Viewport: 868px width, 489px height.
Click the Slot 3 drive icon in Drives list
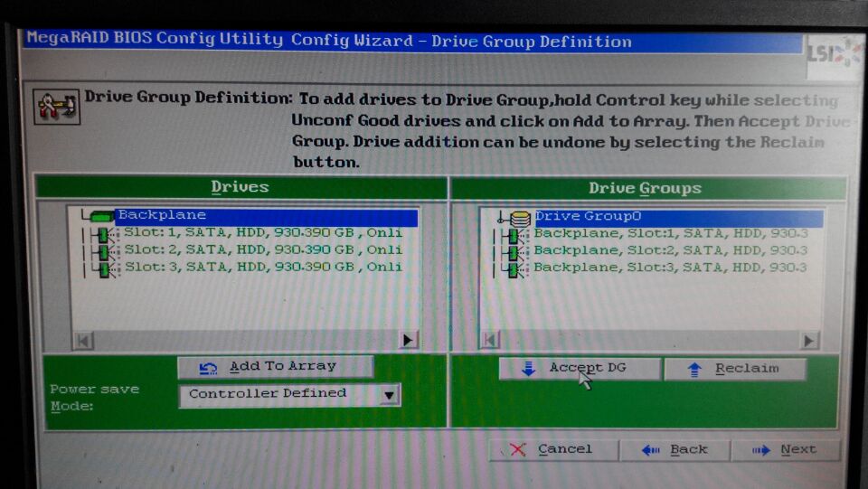(x=103, y=268)
